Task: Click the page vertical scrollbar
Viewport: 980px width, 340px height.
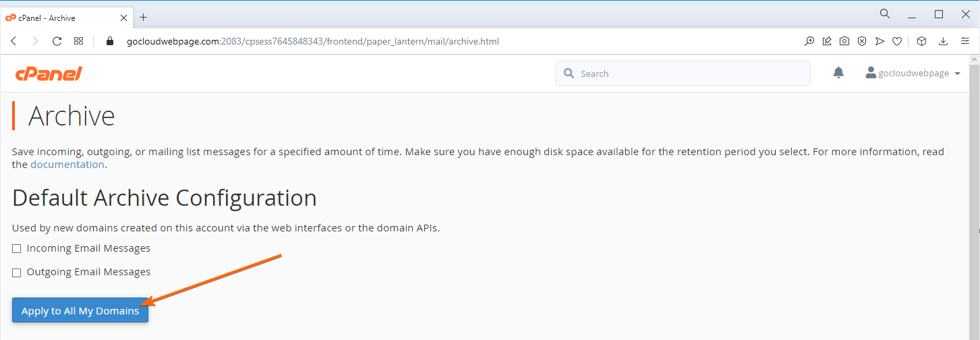Action: pyautogui.click(x=975, y=196)
